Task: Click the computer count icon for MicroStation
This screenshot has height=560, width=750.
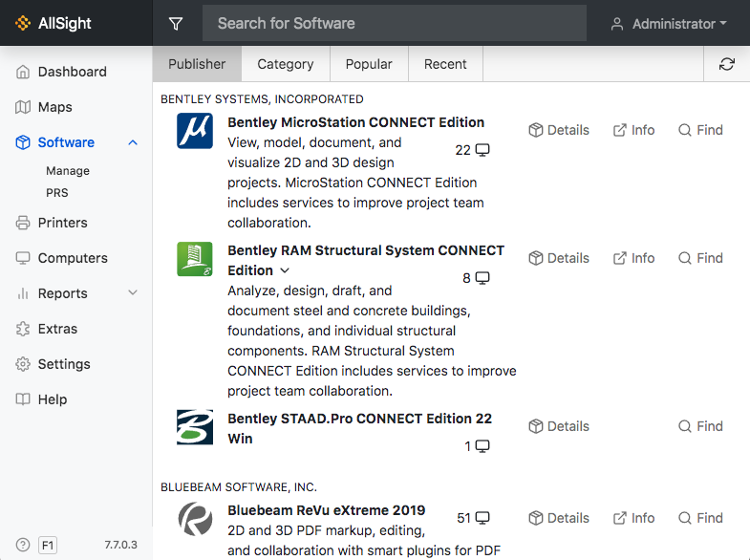Action: (482, 150)
